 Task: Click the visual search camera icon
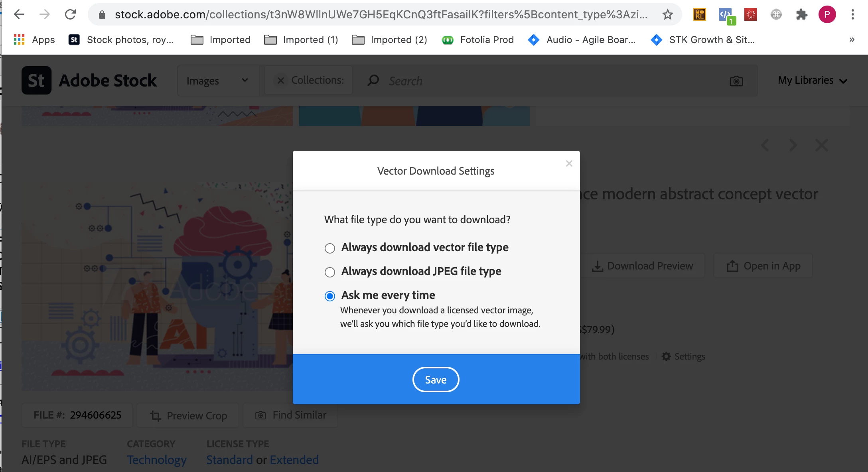[x=736, y=81]
